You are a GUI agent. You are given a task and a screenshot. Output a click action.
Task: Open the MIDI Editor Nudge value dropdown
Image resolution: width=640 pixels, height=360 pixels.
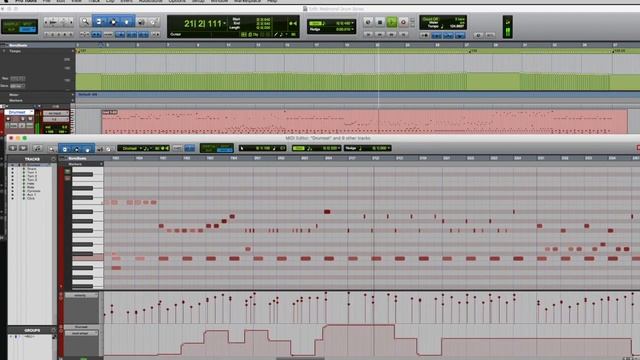[x=389, y=148]
